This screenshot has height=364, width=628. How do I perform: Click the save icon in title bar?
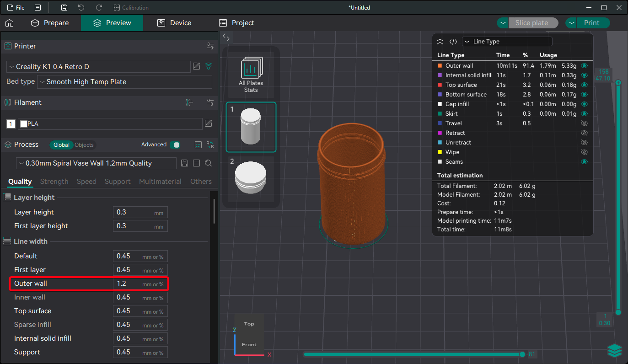coord(64,8)
